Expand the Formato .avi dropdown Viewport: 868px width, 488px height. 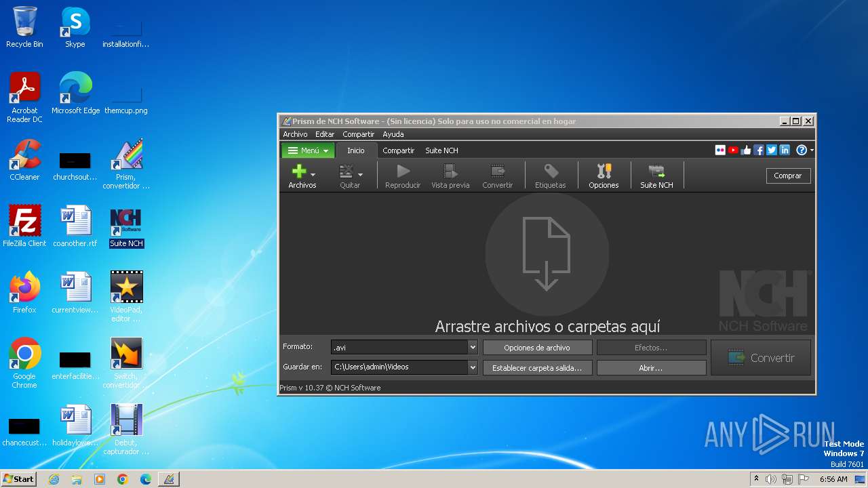(473, 347)
